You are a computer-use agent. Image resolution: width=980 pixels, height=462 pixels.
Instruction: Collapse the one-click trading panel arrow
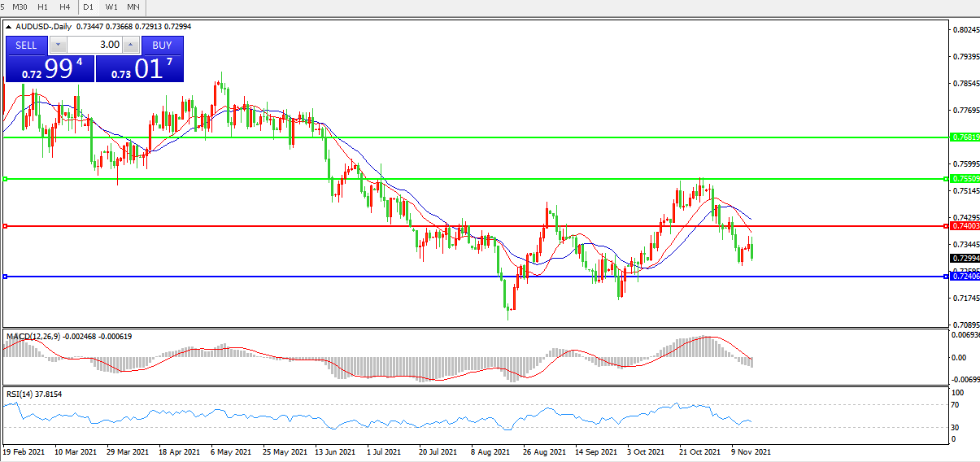(8, 27)
